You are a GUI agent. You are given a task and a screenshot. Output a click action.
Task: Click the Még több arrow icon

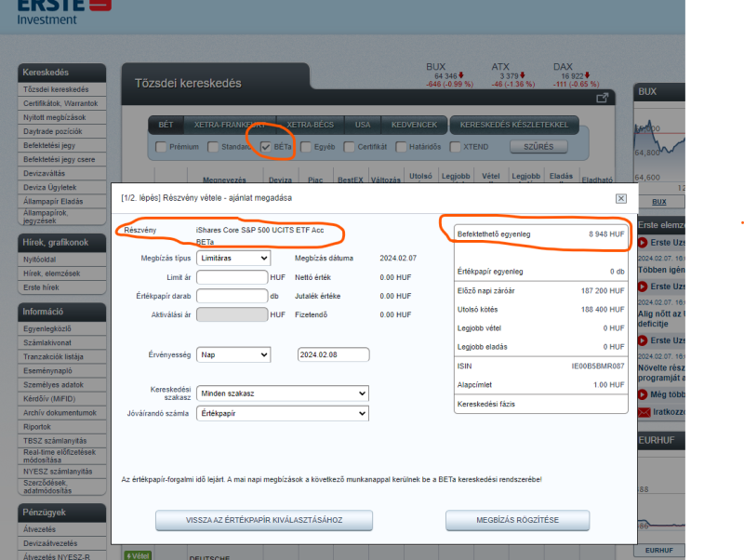[643, 394]
